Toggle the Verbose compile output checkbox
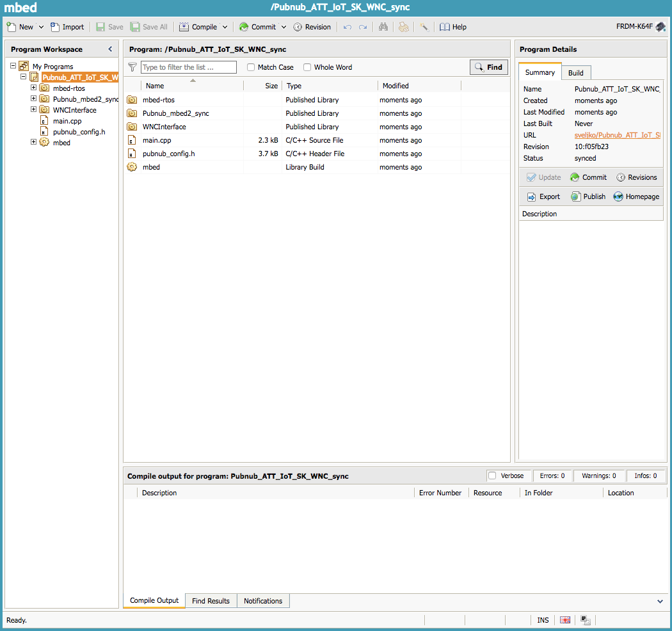Image resolution: width=672 pixels, height=631 pixels. tap(492, 475)
